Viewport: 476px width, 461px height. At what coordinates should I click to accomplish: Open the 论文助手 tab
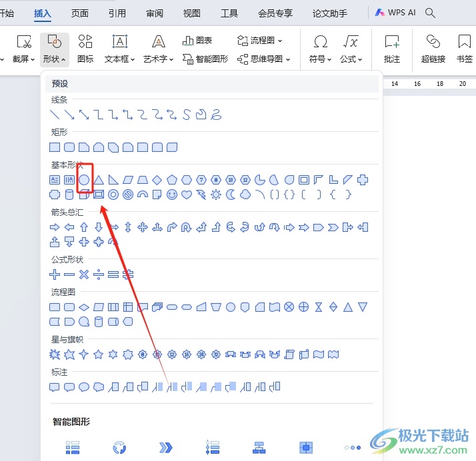point(330,13)
